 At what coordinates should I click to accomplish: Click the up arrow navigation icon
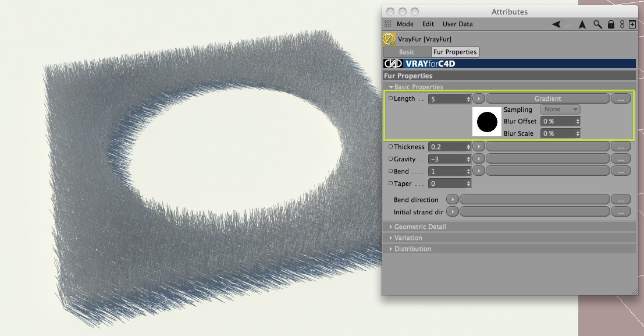point(582,24)
